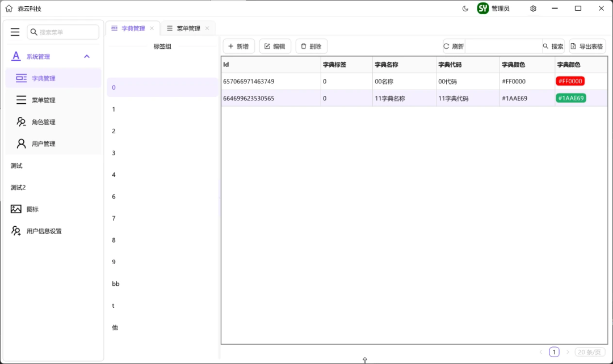Select label group 他
613x364 pixels.
point(162,327)
